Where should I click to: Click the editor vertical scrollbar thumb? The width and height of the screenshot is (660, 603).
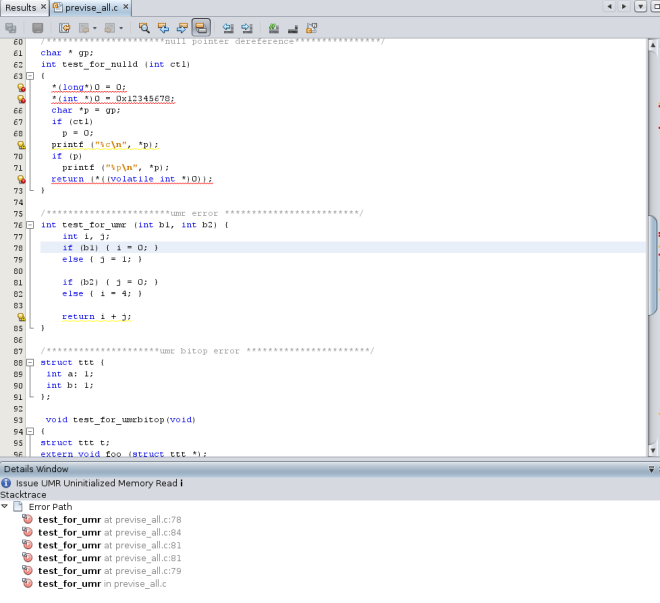coord(653,265)
